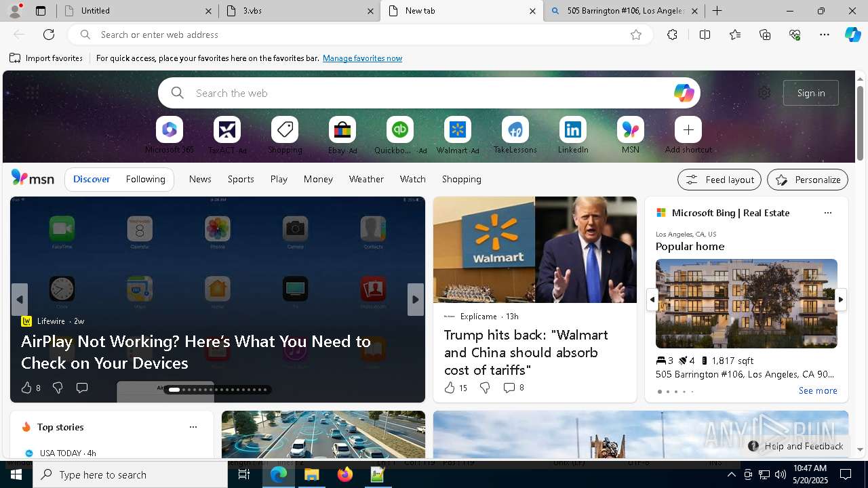Open the Shopping section in MSN nav
The height and width of the screenshot is (488, 868).
(x=462, y=180)
